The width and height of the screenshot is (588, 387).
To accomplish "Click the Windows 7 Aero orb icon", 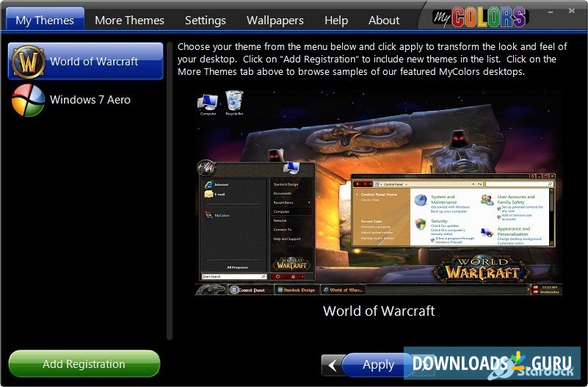I will point(29,100).
